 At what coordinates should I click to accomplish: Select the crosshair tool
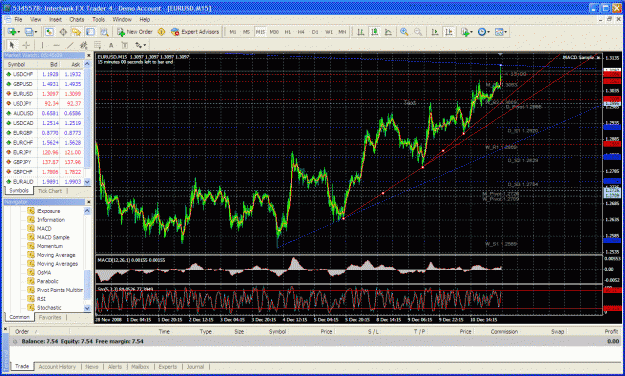click(26, 45)
